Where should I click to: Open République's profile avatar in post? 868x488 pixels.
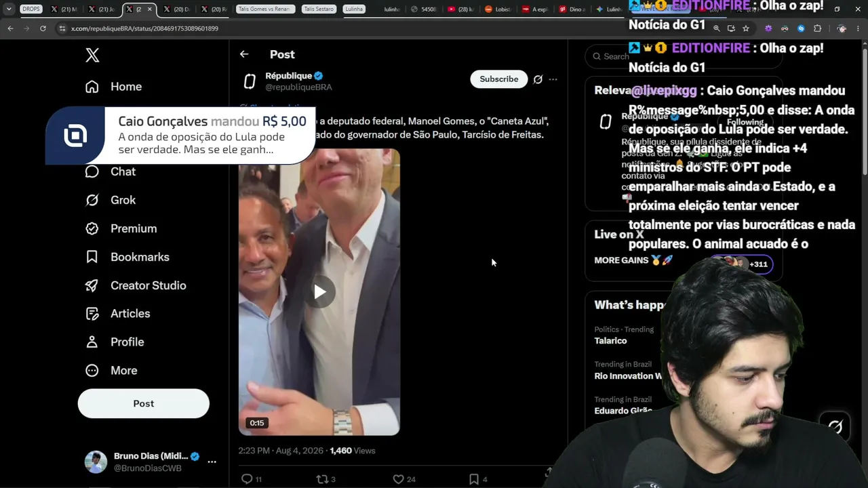tap(250, 81)
